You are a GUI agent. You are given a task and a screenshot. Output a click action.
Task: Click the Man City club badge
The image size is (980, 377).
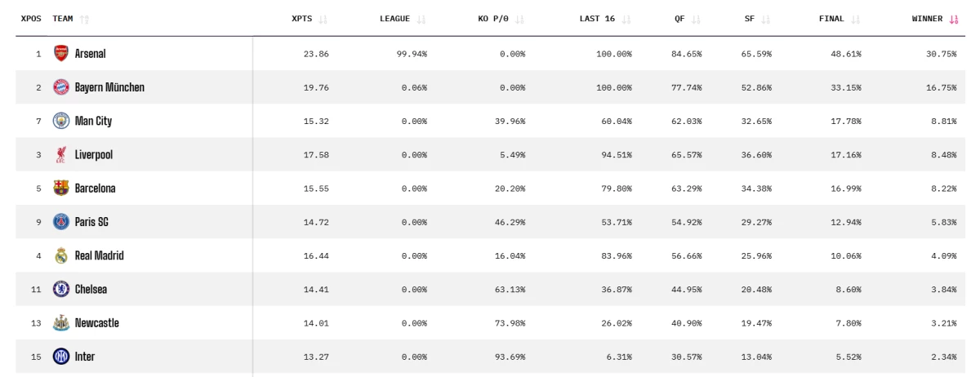[61, 121]
